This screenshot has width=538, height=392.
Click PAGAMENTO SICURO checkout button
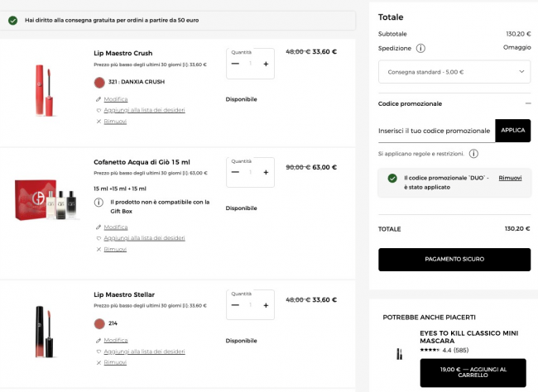pos(454,259)
